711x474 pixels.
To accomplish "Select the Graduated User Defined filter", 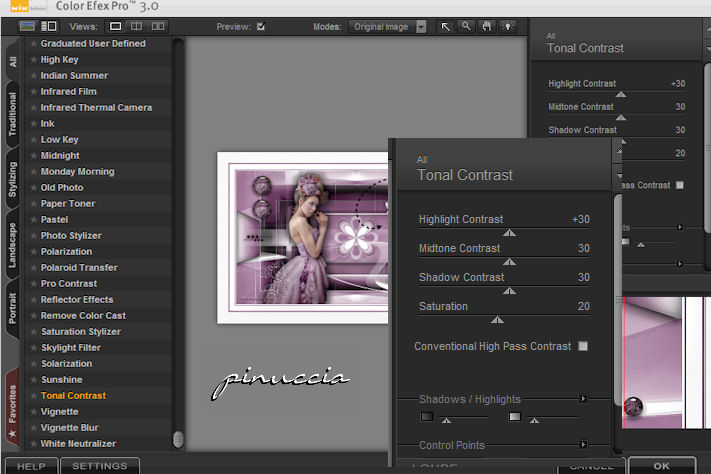I will click(x=93, y=44).
